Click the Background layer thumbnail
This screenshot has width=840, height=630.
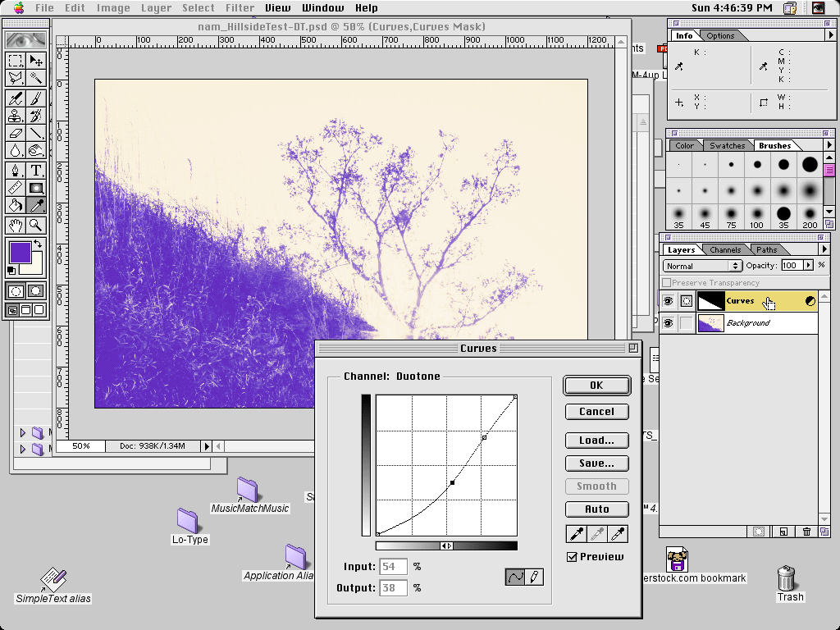coord(710,323)
